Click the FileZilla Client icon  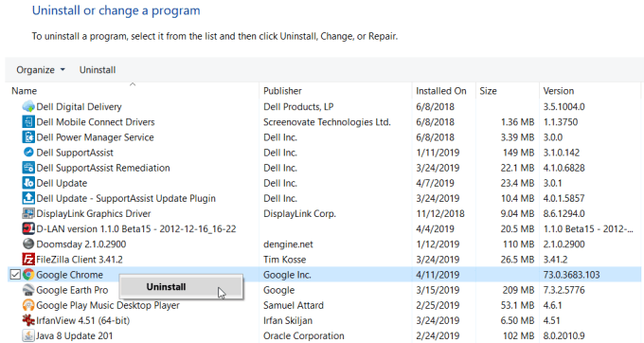28,260
